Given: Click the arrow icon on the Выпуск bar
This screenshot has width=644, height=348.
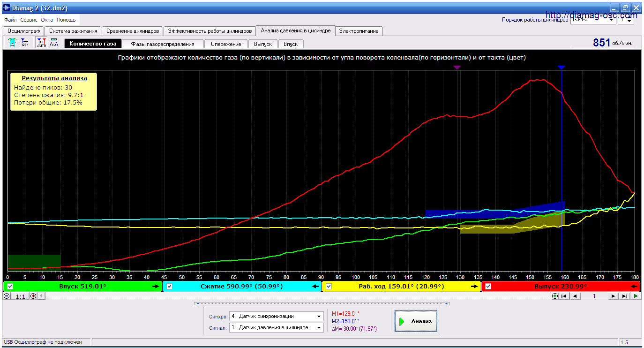Looking at the screenshot, I should click(634, 286).
